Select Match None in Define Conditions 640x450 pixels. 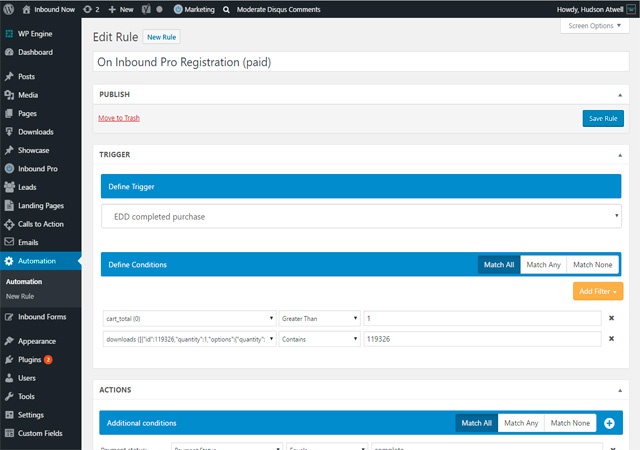point(593,265)
